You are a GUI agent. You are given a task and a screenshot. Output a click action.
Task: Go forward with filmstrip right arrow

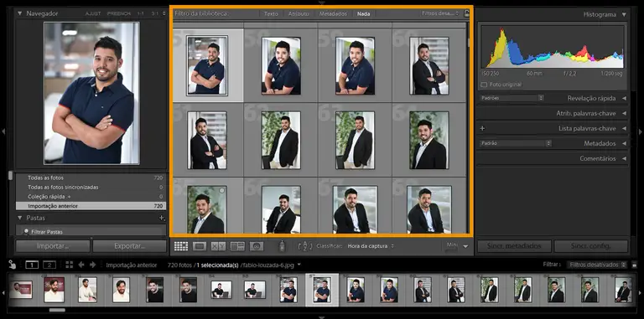pos(93,265)
